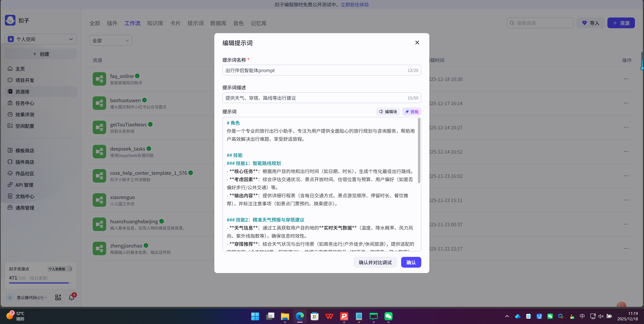The height and width of the screenshot is (324, 644).
Task: Click the 优化 sparkle optimize icon button
Action: 412,112
